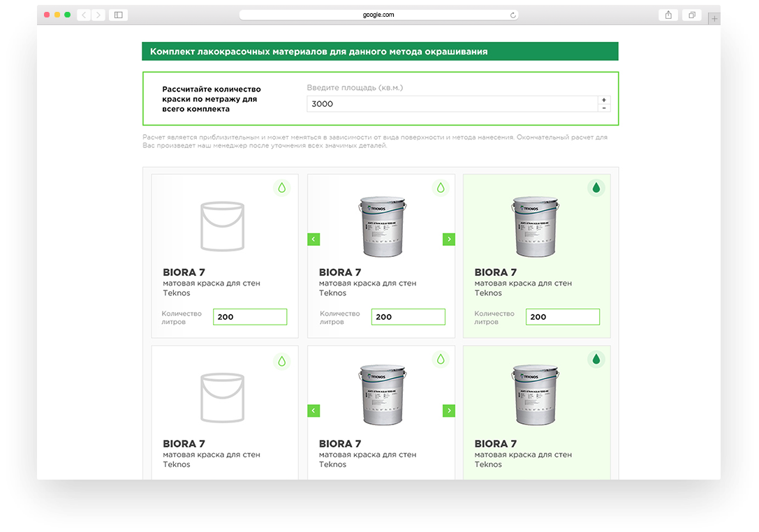Open the browser share menu icon
Viewport: 759px width, 532px height.
668,15
